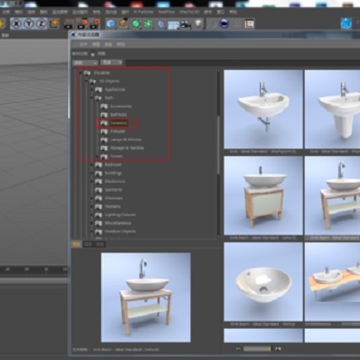Image resolution: width=360 pixels, height=360 pixels.
Task: Add a camera using the camera icon
Action: 186,24
